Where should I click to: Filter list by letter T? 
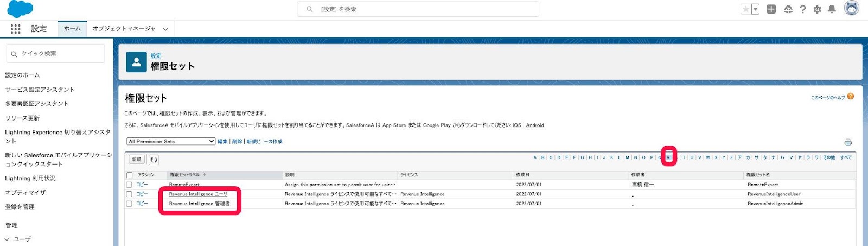[x=684, y=157]
